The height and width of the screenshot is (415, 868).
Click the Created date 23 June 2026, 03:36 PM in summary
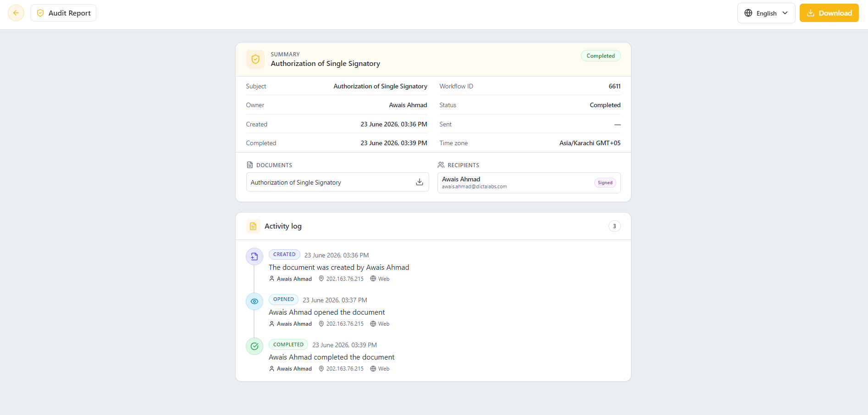tap(394, 124)
